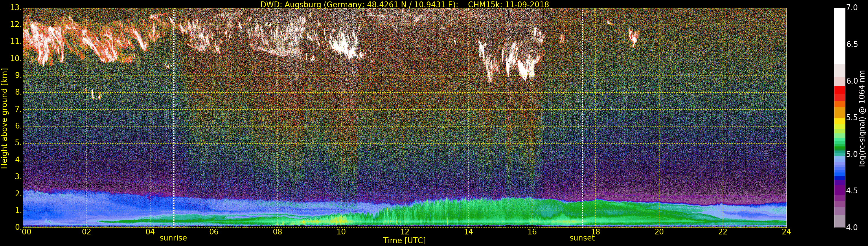Viewport: 868px width, 246px height.
Task: Click the 'sunrise' label below the axis
Action: click(x=173, y=238)
